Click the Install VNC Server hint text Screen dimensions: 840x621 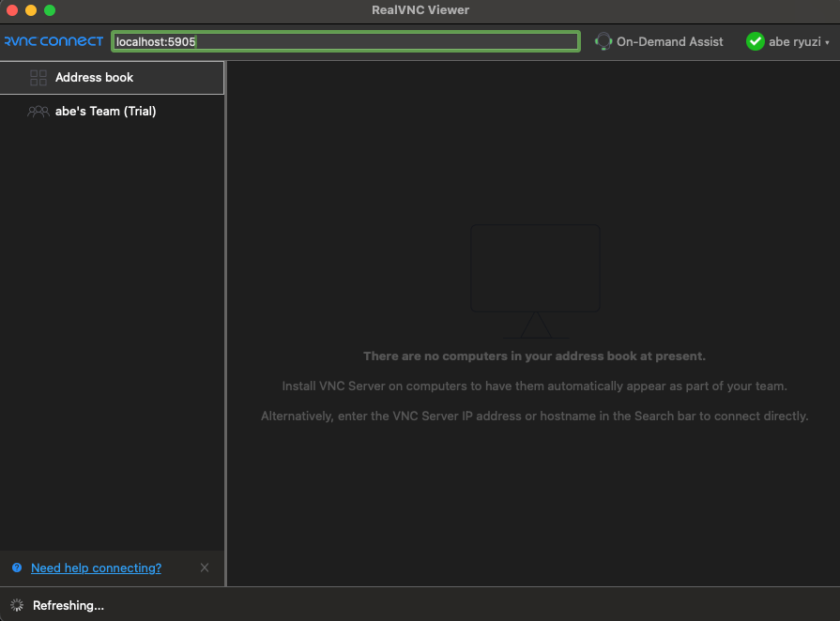534,386
